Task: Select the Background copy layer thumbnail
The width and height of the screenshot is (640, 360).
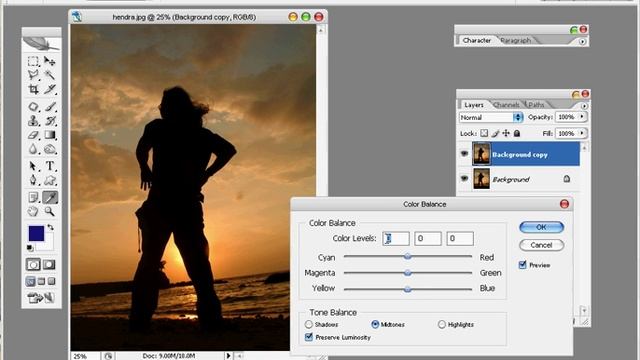Action: (x=481, y=154)
